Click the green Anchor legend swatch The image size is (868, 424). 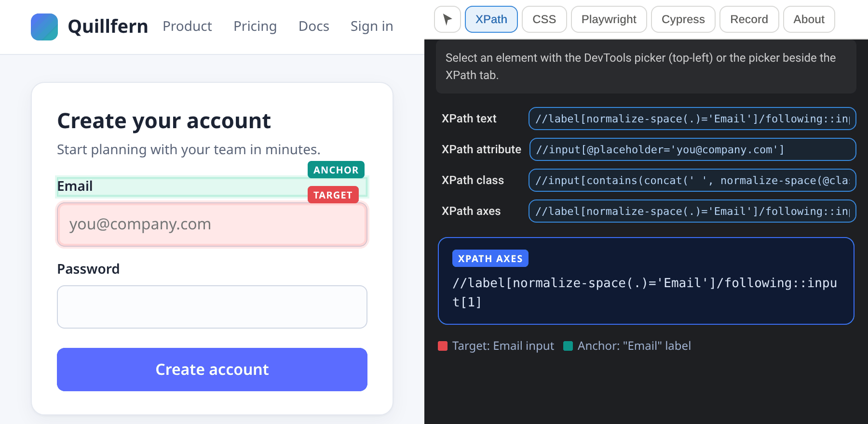coord(568,346)
